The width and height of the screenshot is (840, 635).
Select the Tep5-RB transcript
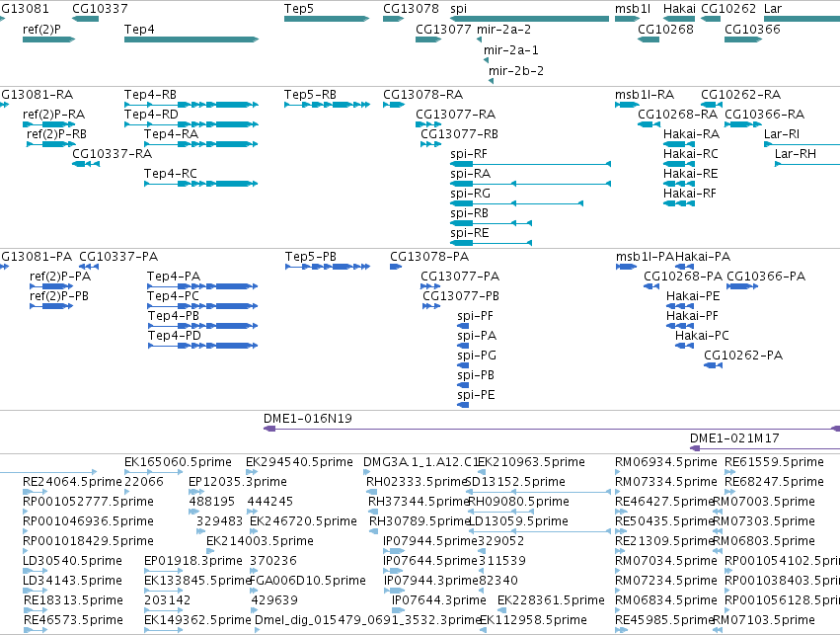[x=327, y=105]
